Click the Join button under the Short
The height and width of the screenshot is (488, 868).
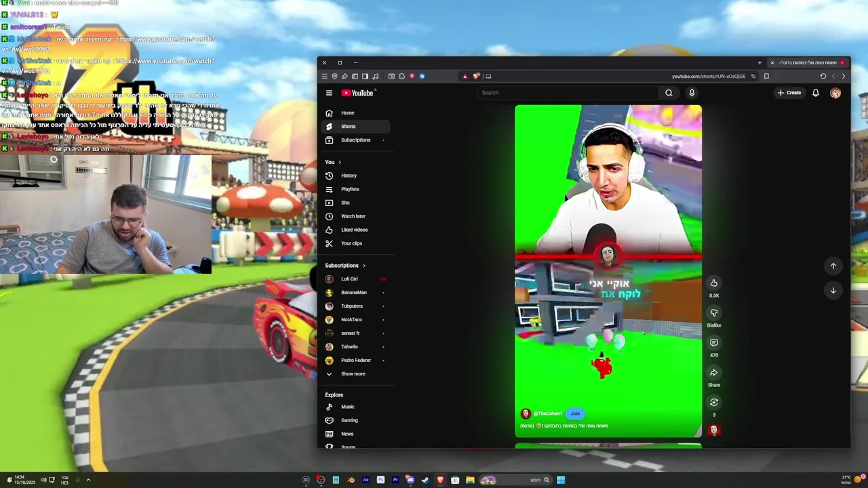pos(575,413)
